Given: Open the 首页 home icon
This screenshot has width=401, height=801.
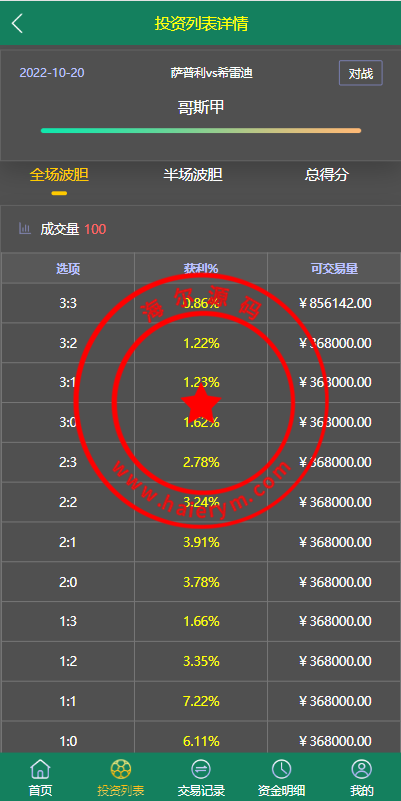Looking at the screenshot, I should [x=40, y=768].
